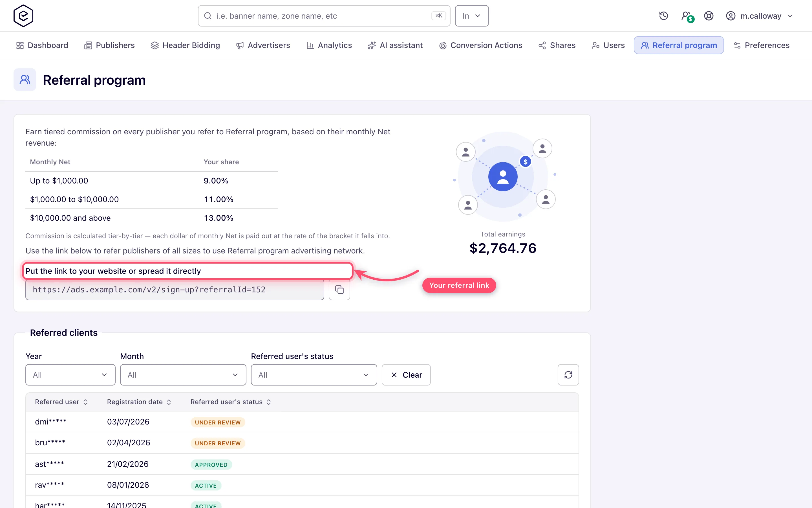This screenshot has width=812, height=508.
Task: Go to the Dashboard tab
Action: click(x=42, y=45)
